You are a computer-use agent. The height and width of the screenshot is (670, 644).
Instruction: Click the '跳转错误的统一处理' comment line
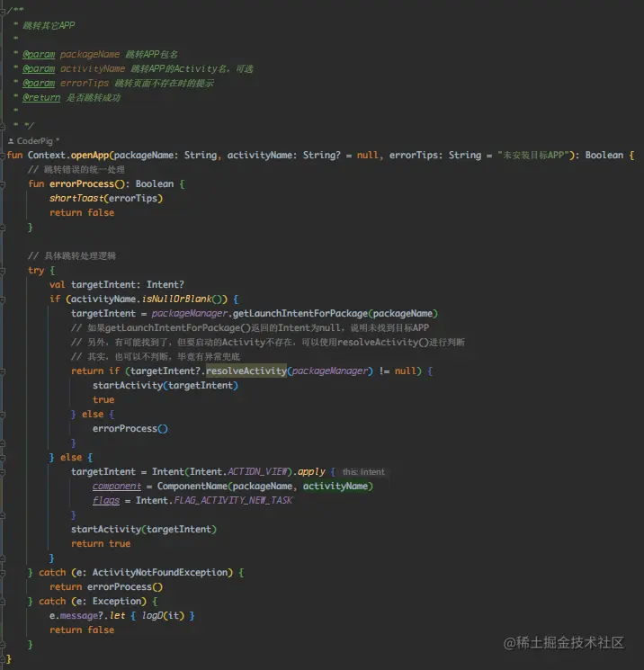tap(76, 170)
